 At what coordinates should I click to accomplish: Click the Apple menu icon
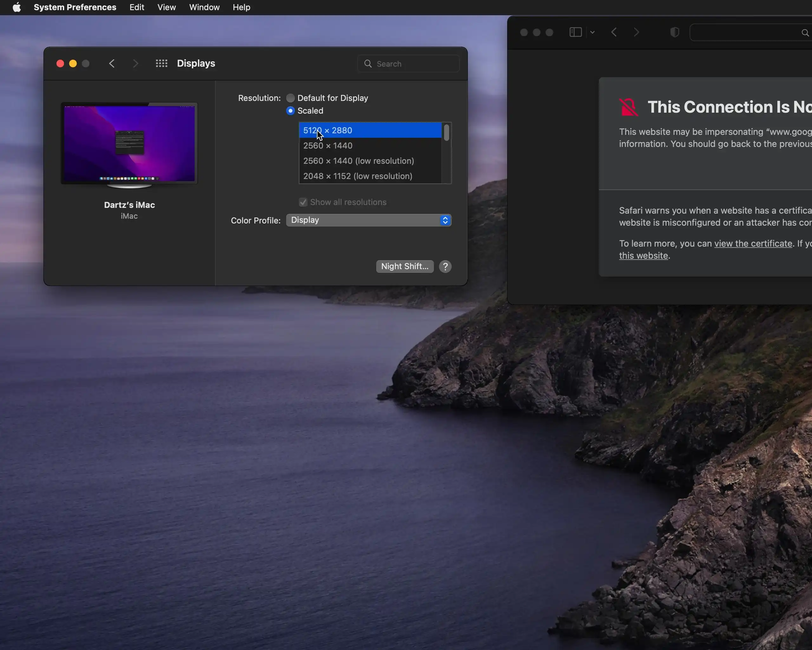(x=16, y=7)
